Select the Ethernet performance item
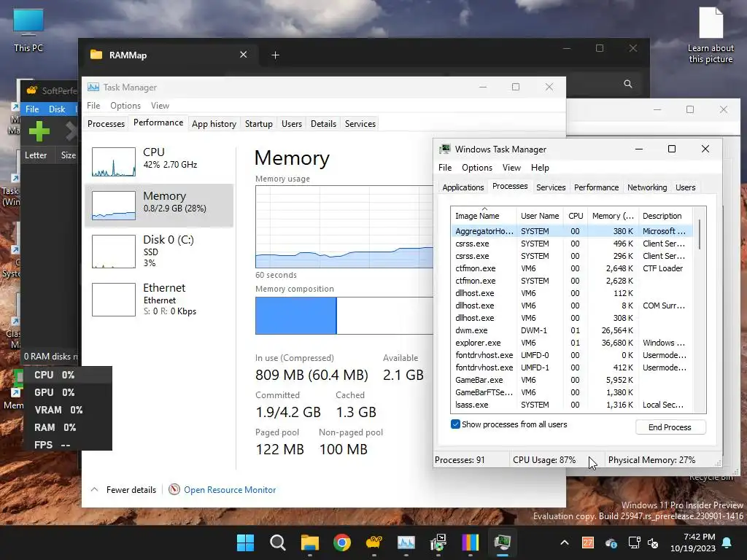 point(159,300)
